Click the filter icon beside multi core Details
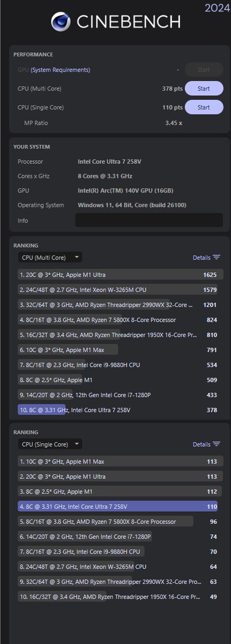The image size is (231, 644). [x=217, y=257]
